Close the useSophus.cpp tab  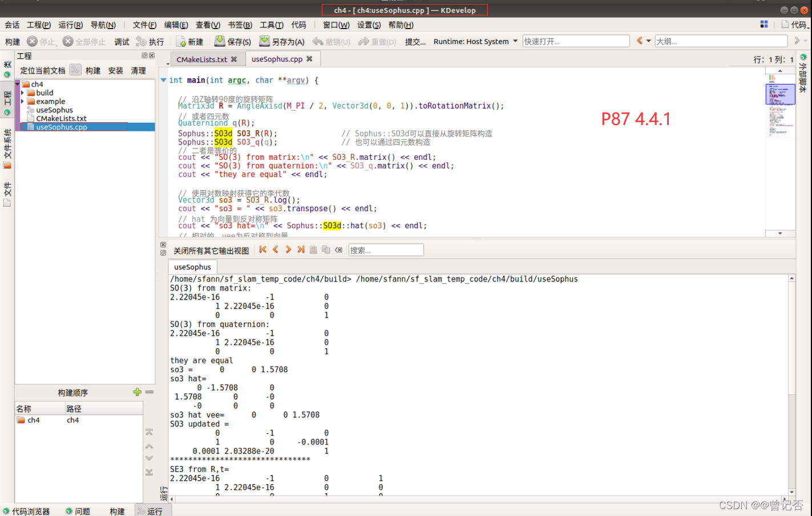[x=309, y=59]
